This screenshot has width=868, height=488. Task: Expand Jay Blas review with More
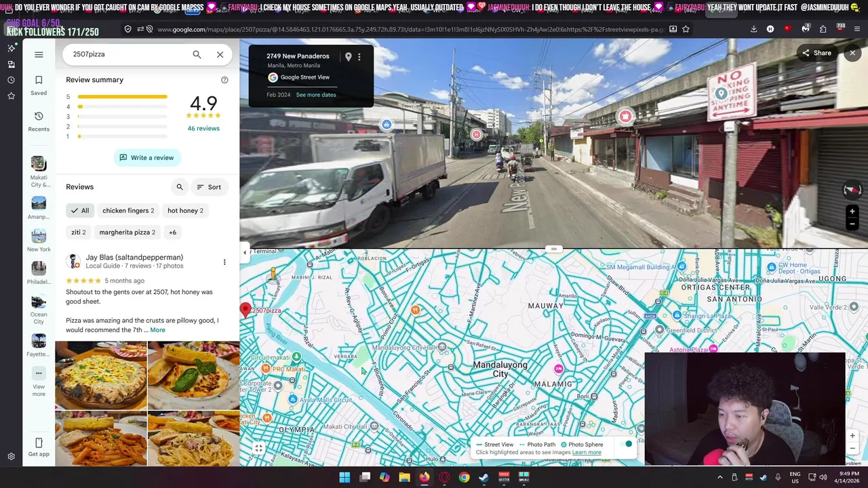(157, 330)
